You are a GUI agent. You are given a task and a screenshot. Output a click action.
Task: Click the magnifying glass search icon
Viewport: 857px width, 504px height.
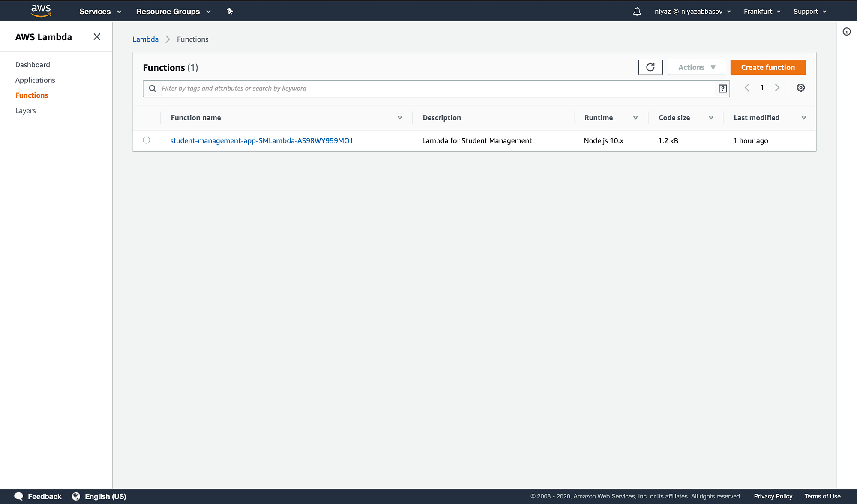[153, 88]
